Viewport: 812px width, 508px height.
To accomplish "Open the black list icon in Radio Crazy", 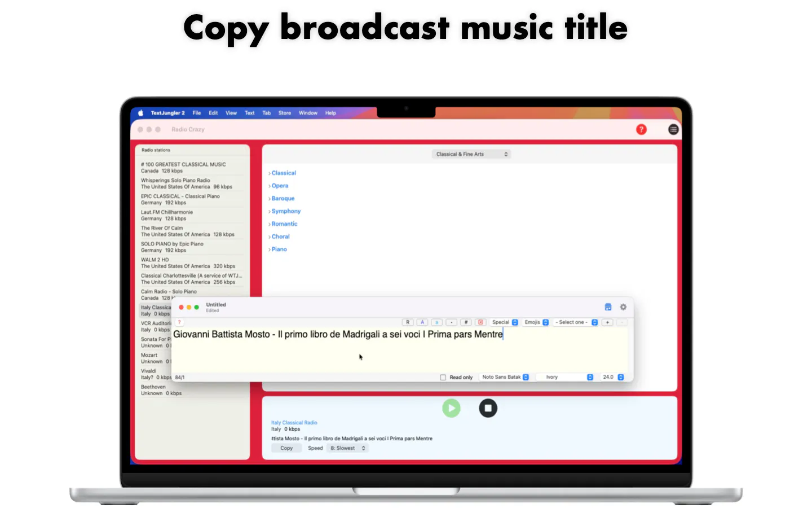I will point(673,129).
